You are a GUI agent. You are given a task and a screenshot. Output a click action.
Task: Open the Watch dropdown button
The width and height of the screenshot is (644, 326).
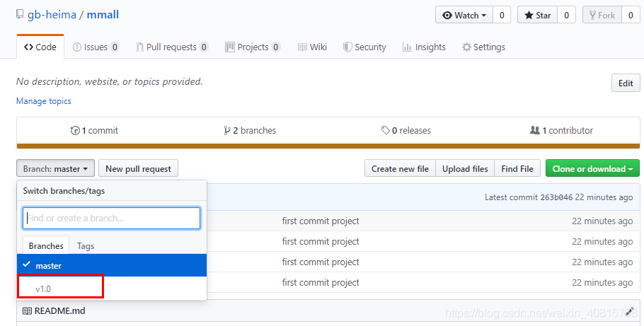pos(464,15)
